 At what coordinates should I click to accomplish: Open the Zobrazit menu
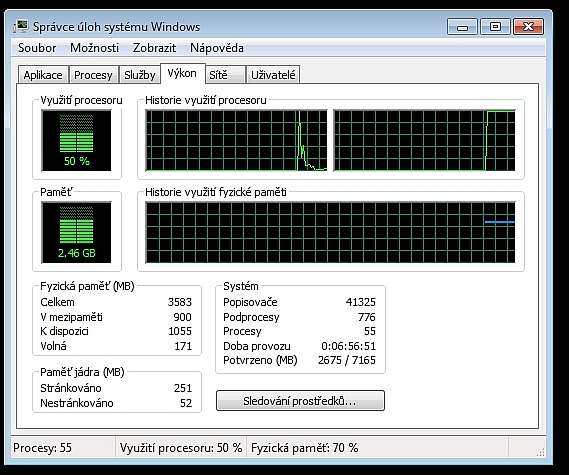[x=154, y=48]
